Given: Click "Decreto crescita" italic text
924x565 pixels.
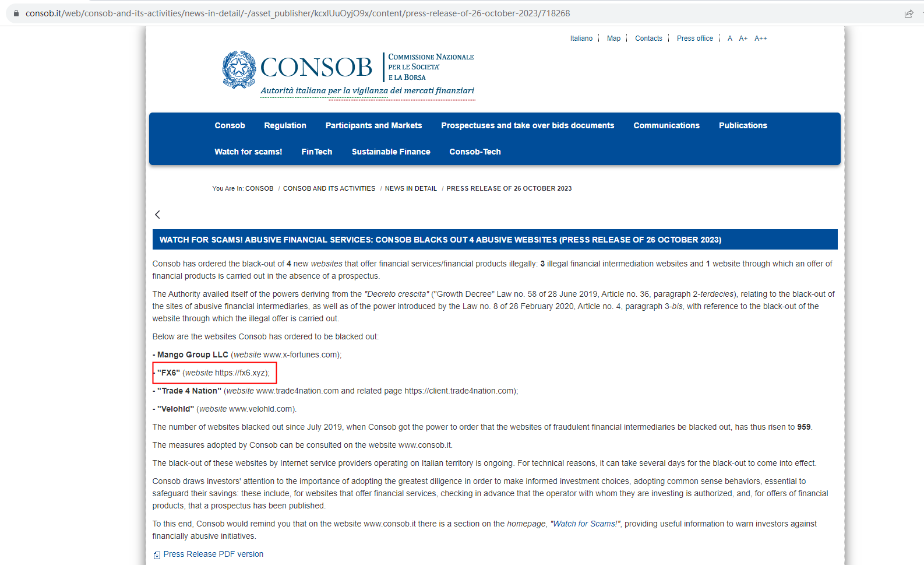Looking at the screenshot, I should pyautogui.click(x=397, y=294).
